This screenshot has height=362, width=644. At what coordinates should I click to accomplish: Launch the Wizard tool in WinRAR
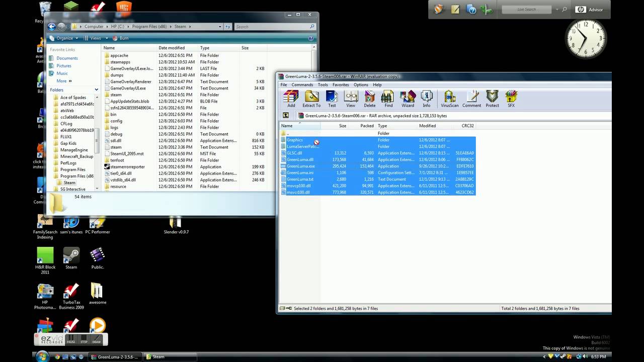click(408, 99)
